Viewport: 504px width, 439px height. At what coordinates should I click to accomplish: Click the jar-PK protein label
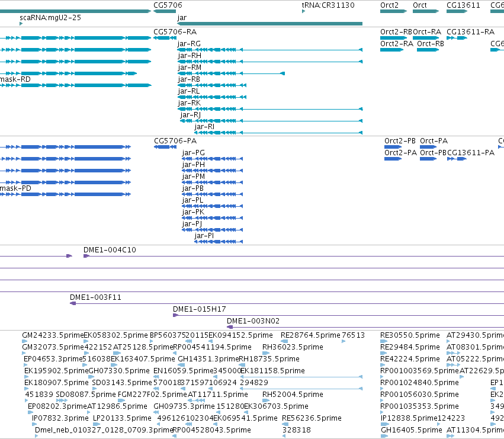(x=193, y=212)
